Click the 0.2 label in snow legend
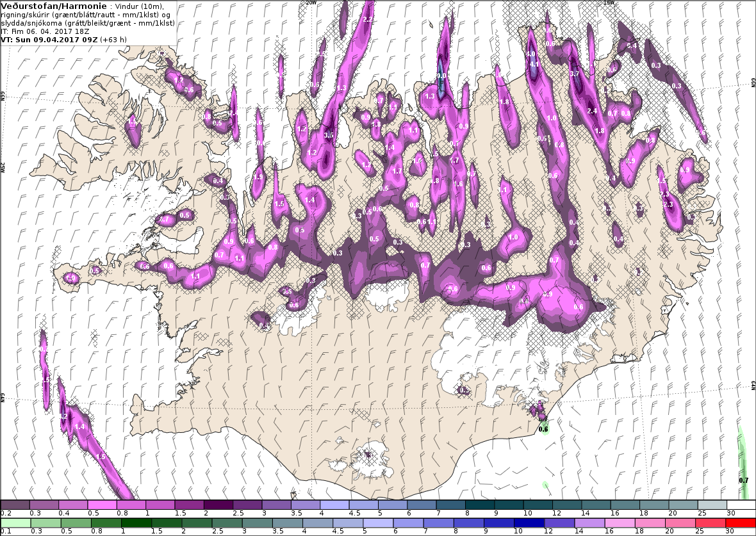Screen dimensions: 756x536 point(6,514)
